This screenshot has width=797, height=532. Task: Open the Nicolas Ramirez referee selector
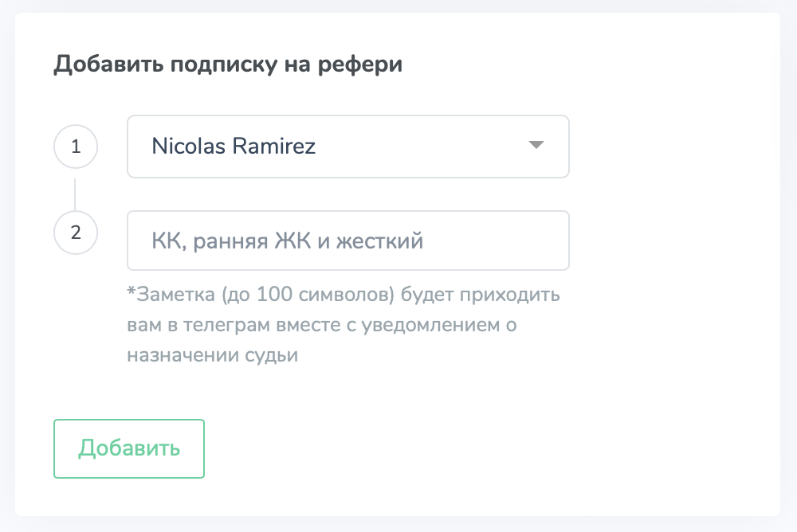point(348,147)
